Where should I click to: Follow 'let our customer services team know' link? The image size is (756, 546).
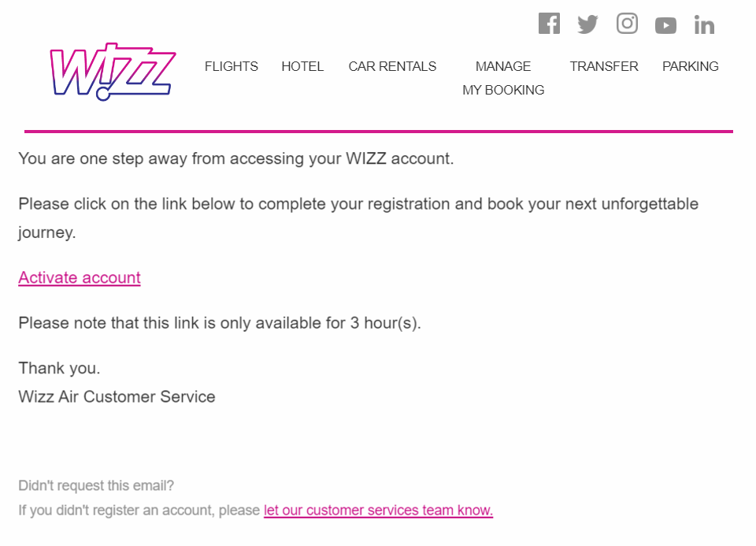tap(378, 510)
